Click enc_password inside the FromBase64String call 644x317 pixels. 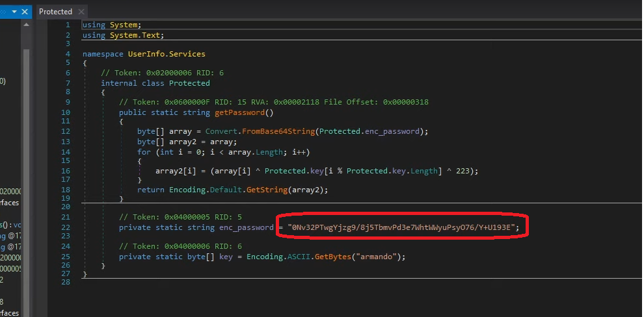(392, 131)
